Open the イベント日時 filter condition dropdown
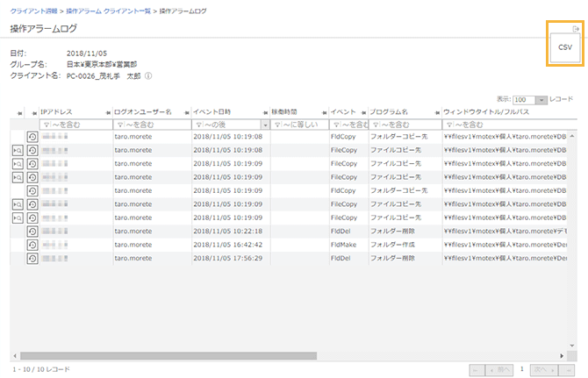This screenshot has width=588, height=378. [265, 125]
